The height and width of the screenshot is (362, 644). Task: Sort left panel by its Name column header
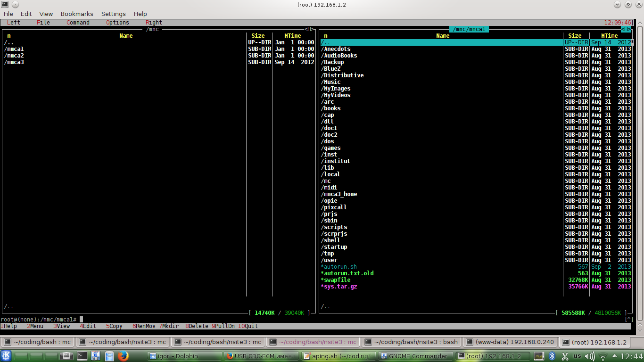(x=126, y=36)
